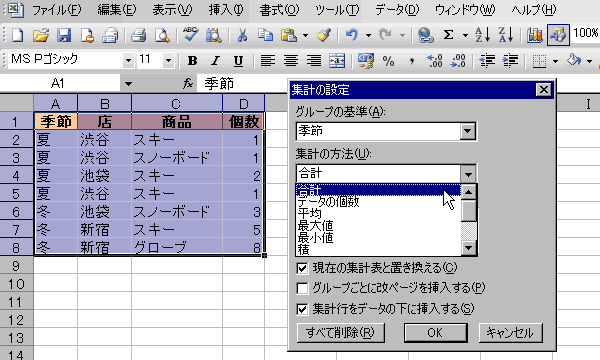
Task: Choose データの個数 in the list
Action: [x=378, y=202]
